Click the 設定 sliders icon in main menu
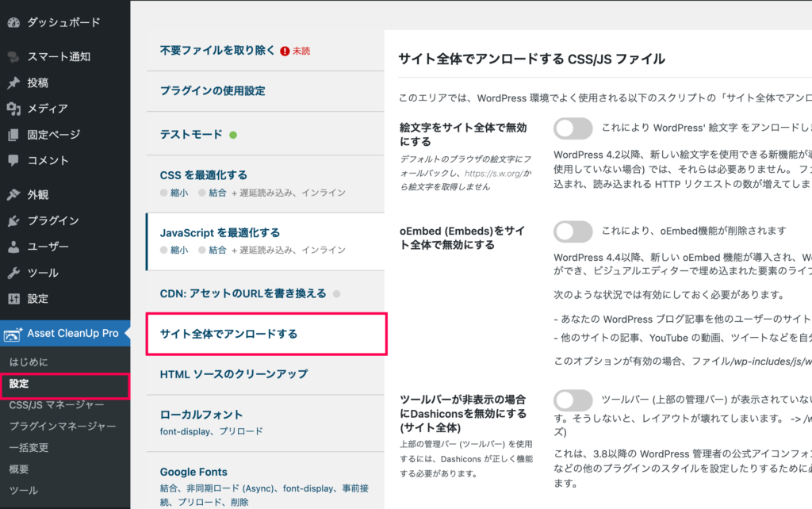Viewport: 812px width, 509px height. point(13,299)
